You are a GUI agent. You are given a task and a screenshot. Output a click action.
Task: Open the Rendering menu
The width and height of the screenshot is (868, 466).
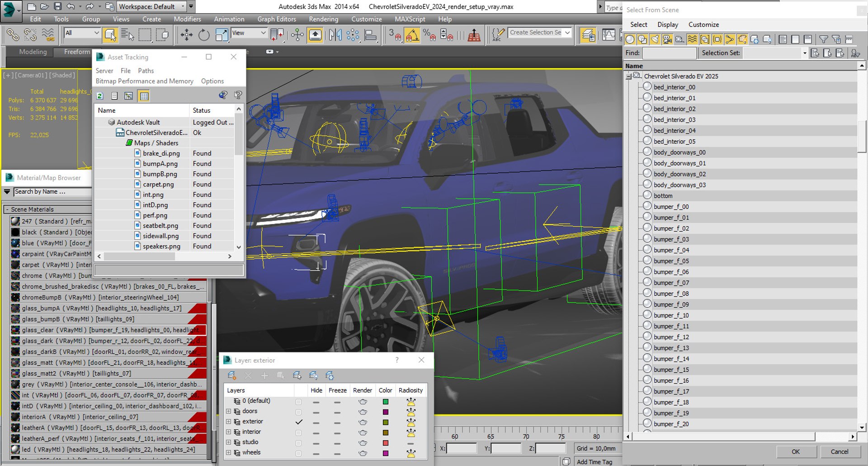[323, 19]
